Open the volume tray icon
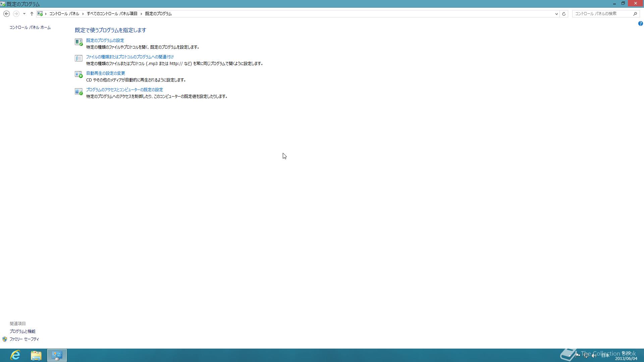 point(594,355)
